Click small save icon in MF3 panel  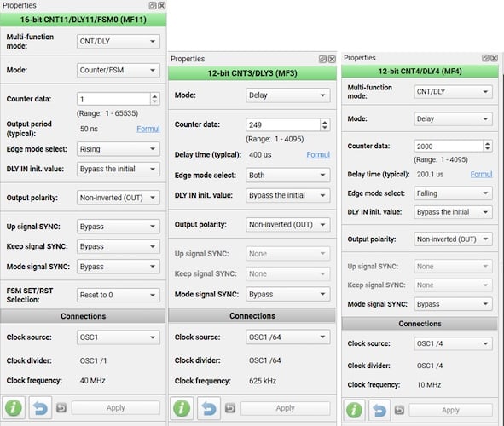coord(229,408)
